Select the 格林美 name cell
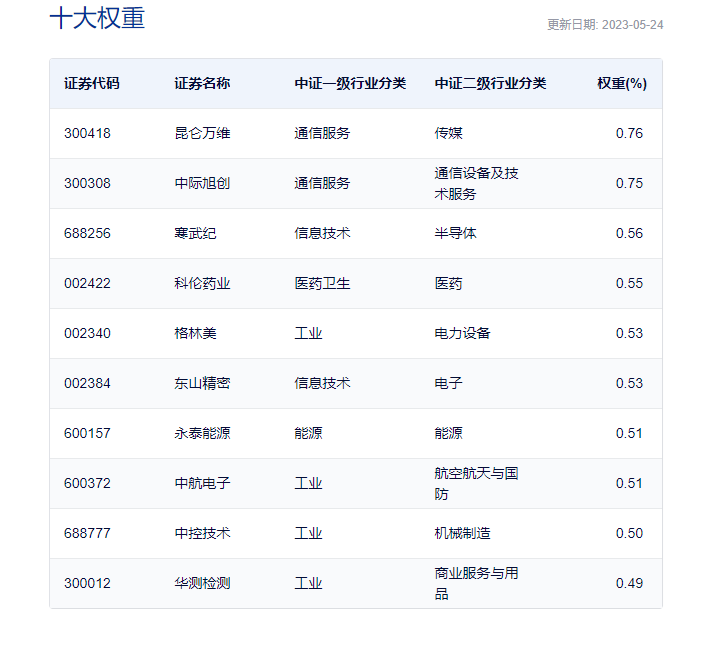The height and width of the screenshot is (650, 721). 195,334
